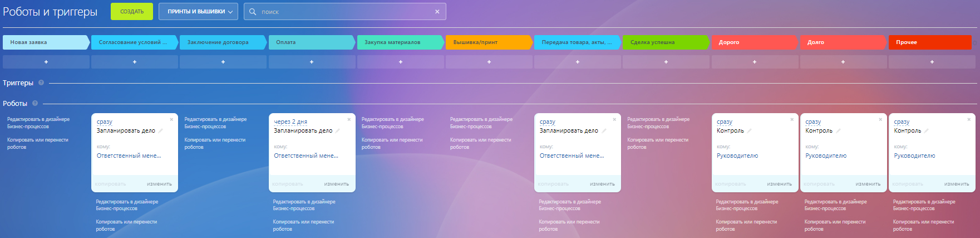This screenshot has height=238, width=980.
Task: Add trigger under Закупка материалов stage
Action: tap(401, 62)
